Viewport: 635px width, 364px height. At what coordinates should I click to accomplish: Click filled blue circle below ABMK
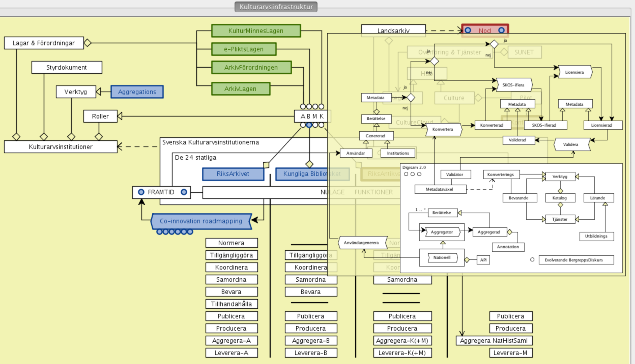pyautogui.click(x=309, y=125)
